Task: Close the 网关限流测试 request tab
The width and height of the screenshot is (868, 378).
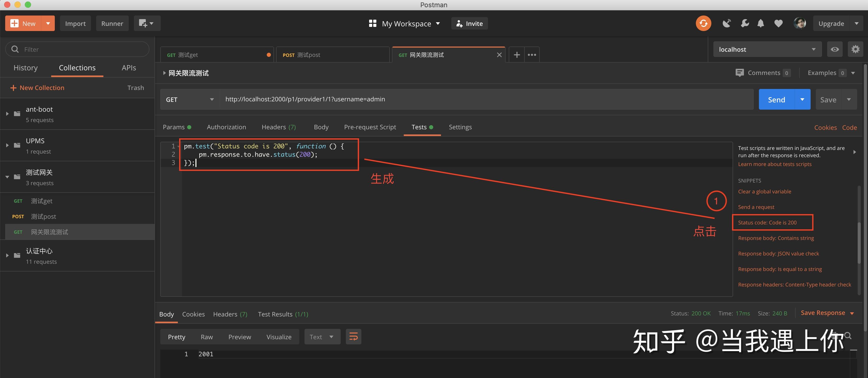Action: [499, 55]
